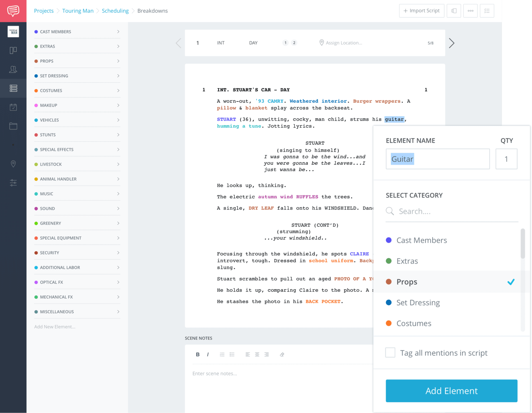Open the settings sliders sidebar icon

point(13,183)
